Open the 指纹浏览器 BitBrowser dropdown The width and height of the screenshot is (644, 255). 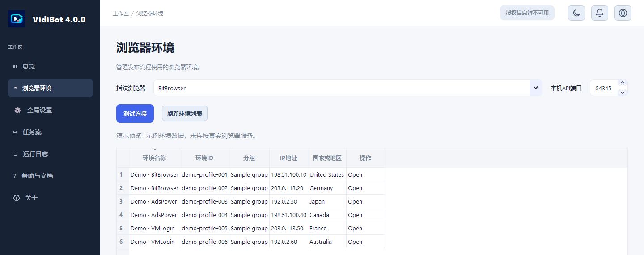[x=348, y=88]
